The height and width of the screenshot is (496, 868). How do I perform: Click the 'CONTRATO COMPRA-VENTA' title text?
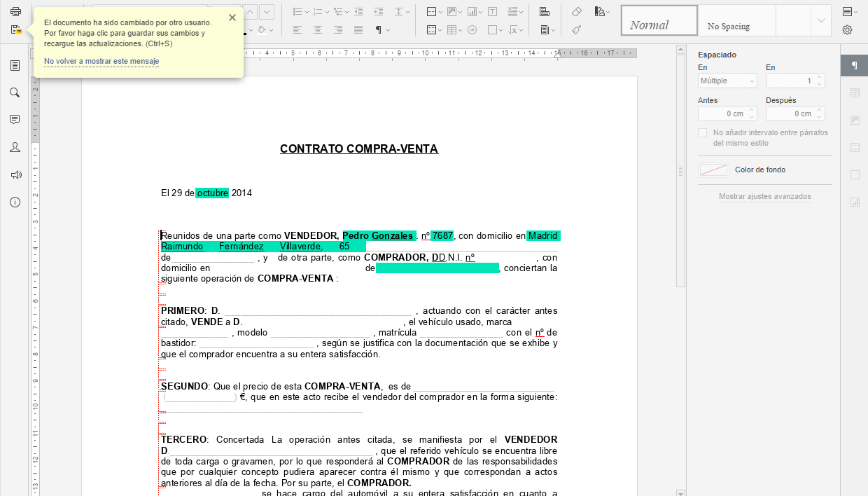point(359,149)
